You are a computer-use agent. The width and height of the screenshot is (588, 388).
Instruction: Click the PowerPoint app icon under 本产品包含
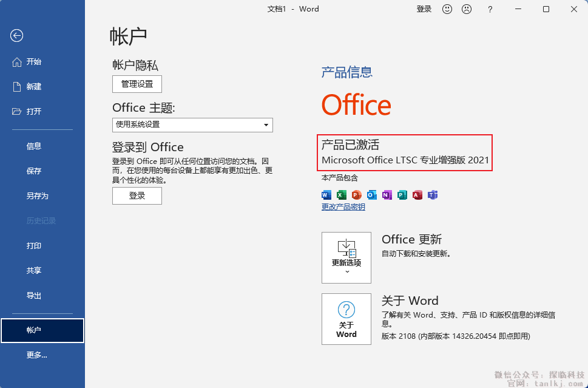[356, 195]
